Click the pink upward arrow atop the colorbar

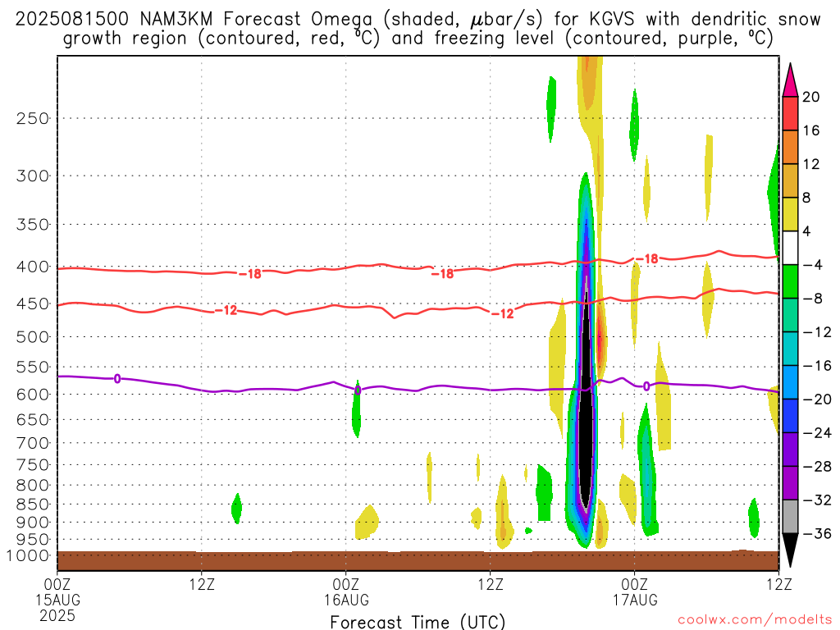coord(790,80)
